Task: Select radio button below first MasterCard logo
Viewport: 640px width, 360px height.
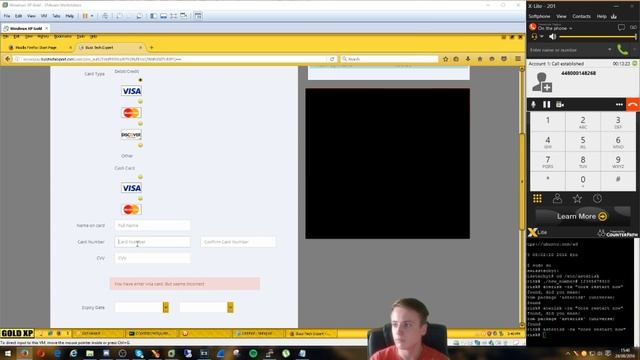Action: pos(140,123)
